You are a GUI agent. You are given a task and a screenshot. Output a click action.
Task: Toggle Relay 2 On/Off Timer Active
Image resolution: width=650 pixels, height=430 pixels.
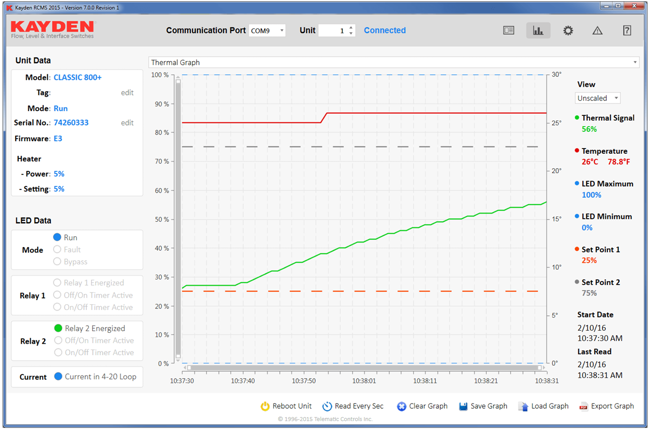(58, 352)
